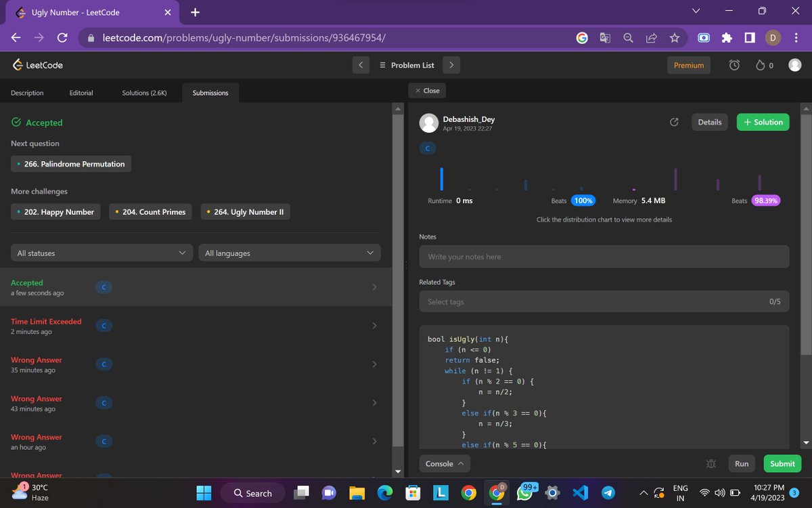Click Debashish_Dey user avatar
This screenshot has width=812, height=508.
click(429, 123)
